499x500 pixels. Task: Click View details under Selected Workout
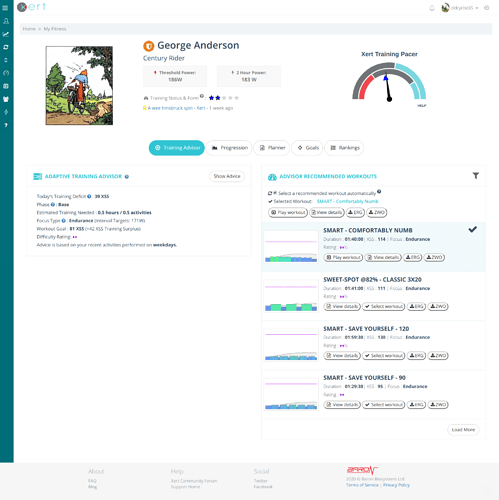pos(327,212)
